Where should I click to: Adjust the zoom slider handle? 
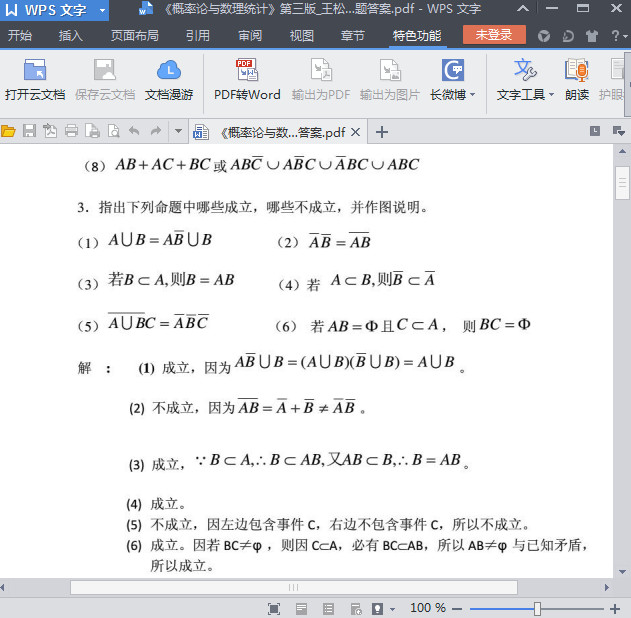pyautogui.click(x=537, y=609)
